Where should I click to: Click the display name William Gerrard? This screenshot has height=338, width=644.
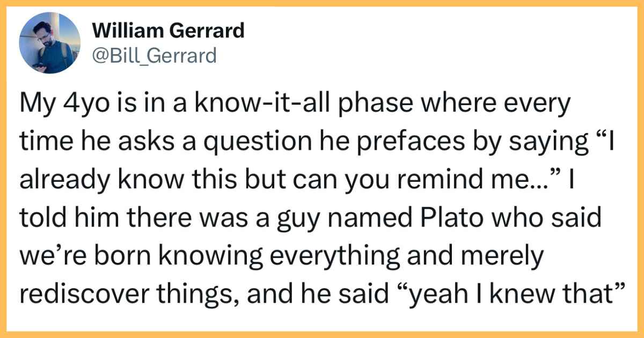(169, 31)
